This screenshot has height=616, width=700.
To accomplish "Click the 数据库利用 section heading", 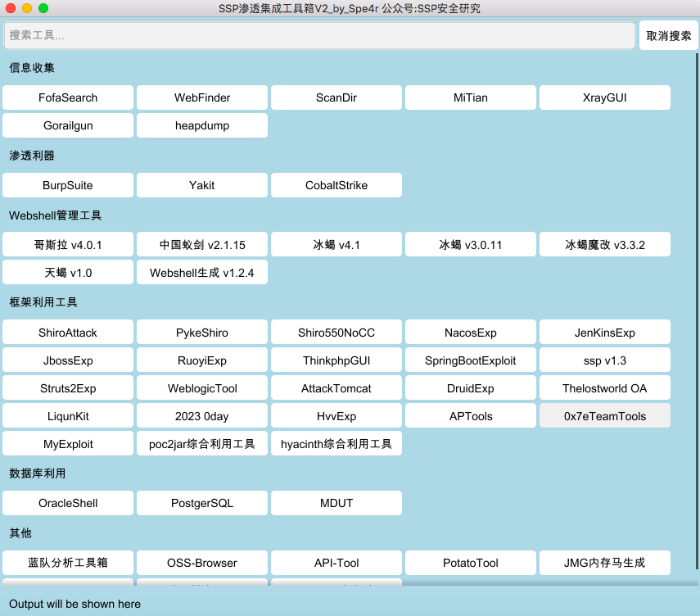I will [38, 473].
